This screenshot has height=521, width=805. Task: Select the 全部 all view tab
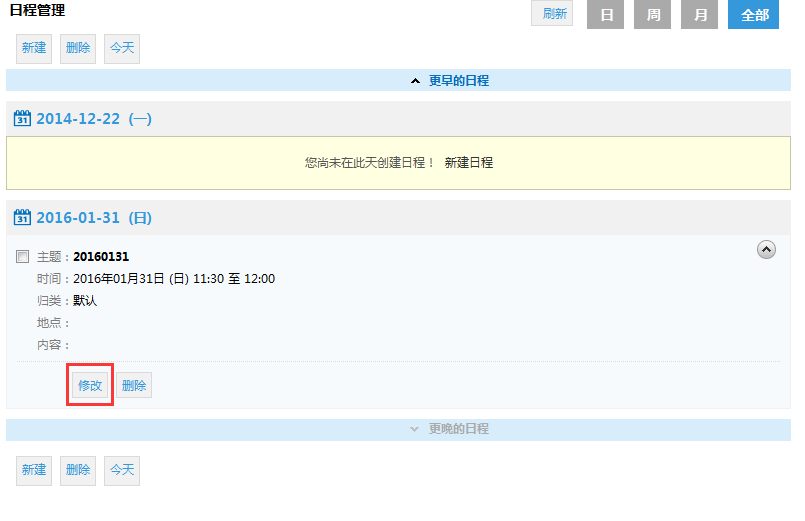pyautogui.click(x=753, y=15)
